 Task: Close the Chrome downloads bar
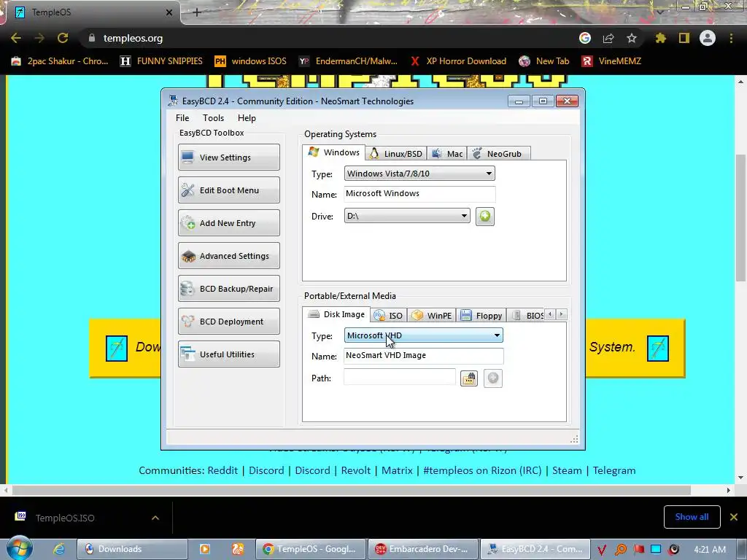pyautogui.click(x=734, y=517)
